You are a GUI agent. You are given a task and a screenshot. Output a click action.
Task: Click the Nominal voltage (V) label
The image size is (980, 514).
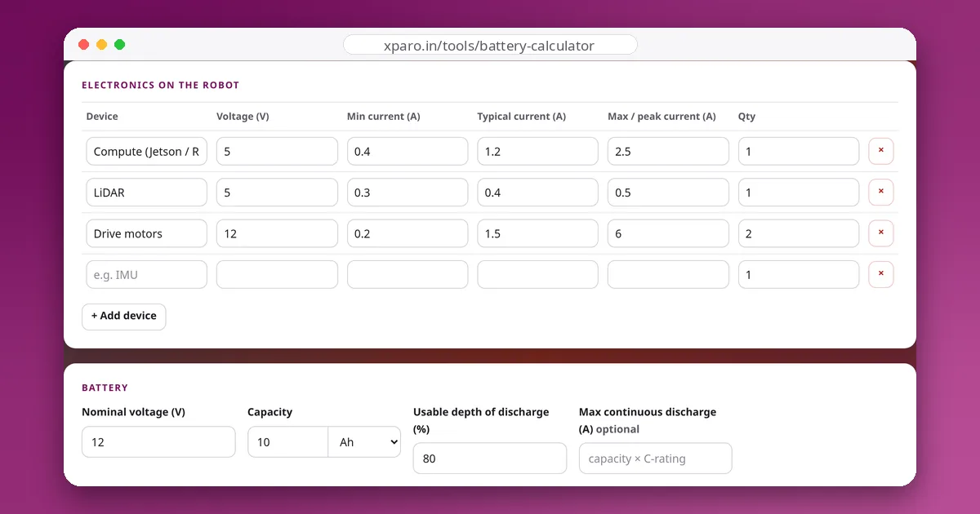[x=133, y=412]
